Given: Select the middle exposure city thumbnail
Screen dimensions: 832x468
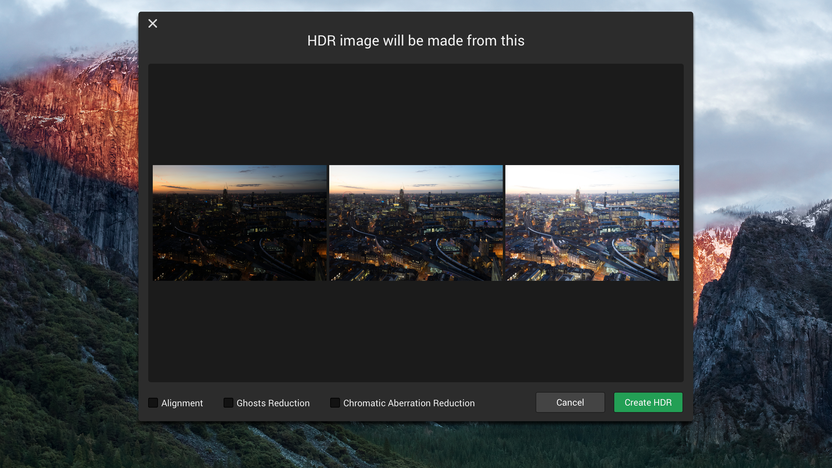Looking at the screenshot, I should 416,223.
